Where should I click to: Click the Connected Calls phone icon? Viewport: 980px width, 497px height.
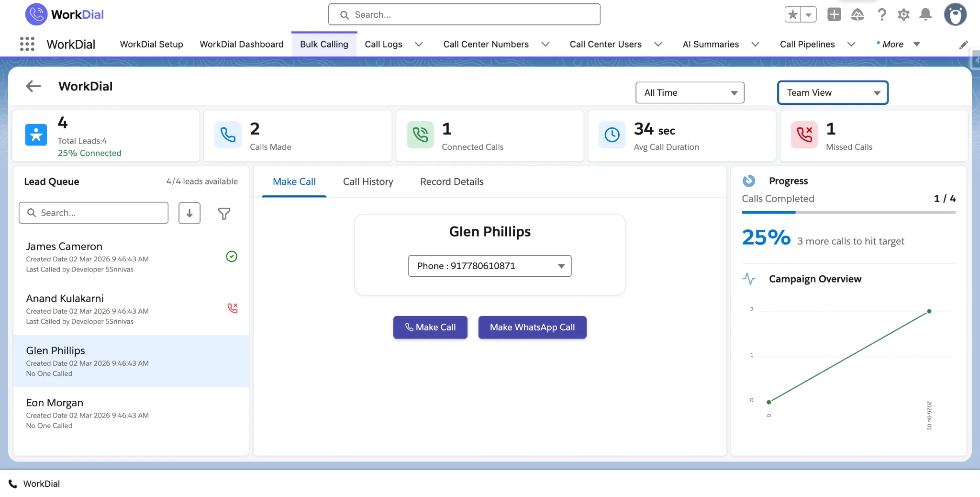420,135
